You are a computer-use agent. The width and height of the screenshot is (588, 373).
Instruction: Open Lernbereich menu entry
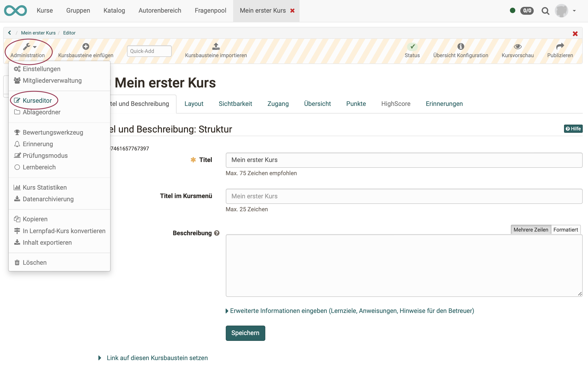coord(59,167)
